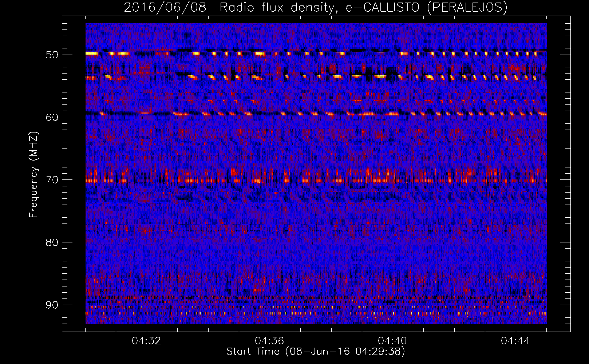589x364 pixels.
Task: Click the 60 frequency tick label
Action: [52, 117]
